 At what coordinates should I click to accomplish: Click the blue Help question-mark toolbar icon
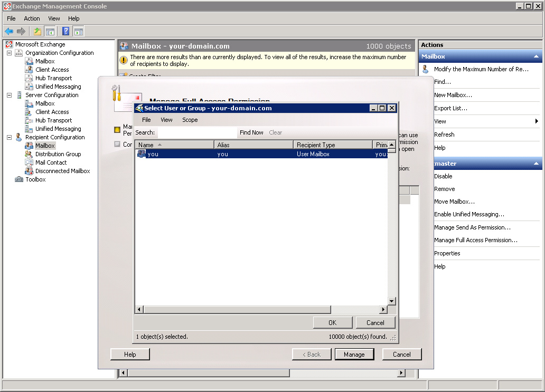pos(65,32)
